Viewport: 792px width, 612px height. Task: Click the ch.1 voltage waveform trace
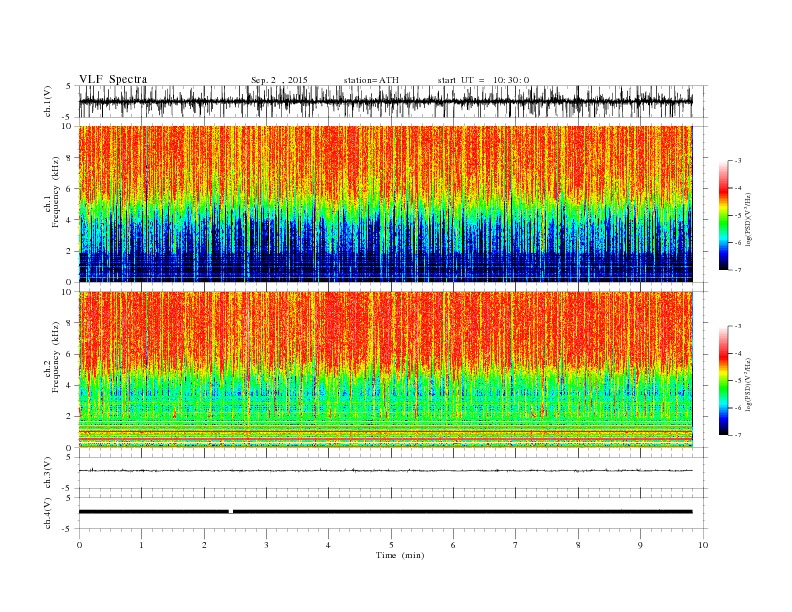pyautogui.click(x=385, y=101)
